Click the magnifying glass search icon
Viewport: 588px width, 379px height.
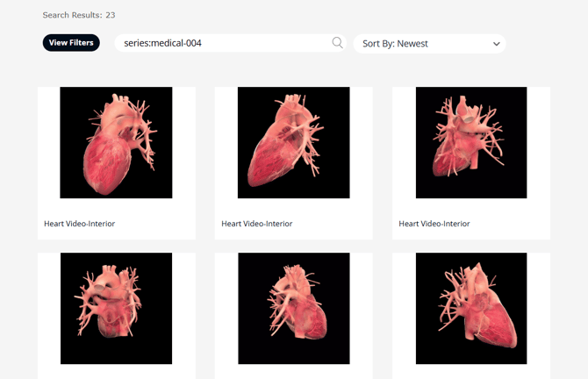tap(337, 43)
